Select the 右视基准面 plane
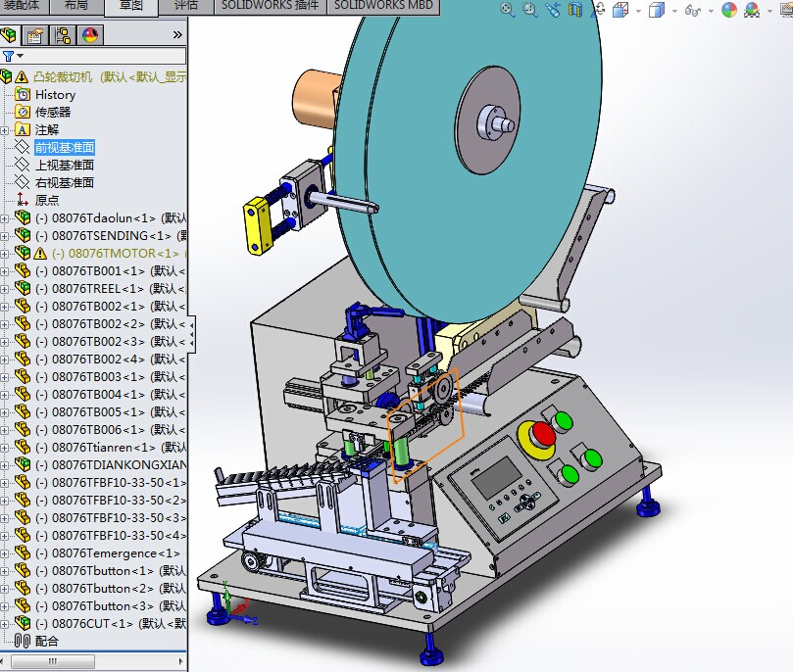 tap(65, 182)
